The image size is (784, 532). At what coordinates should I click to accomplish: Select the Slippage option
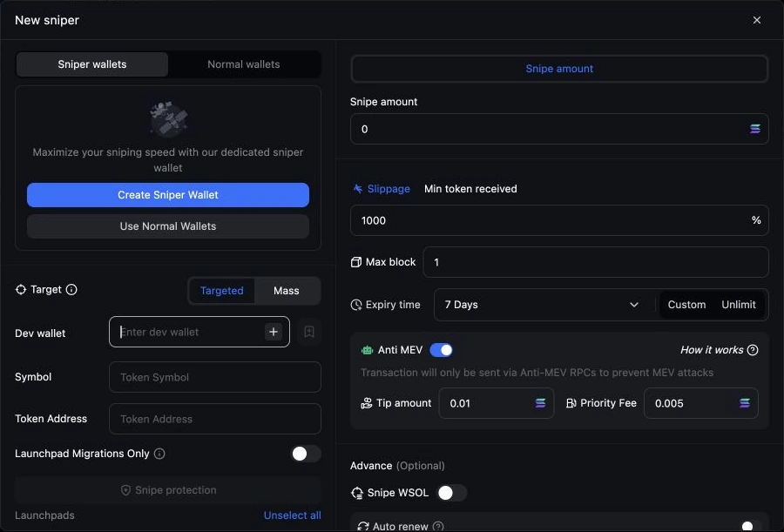pos(389,188)
